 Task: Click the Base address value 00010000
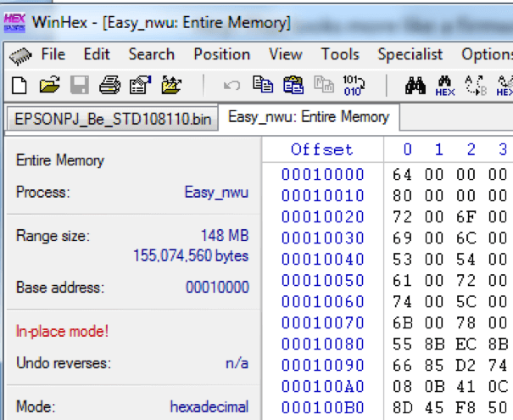[217, 287]
